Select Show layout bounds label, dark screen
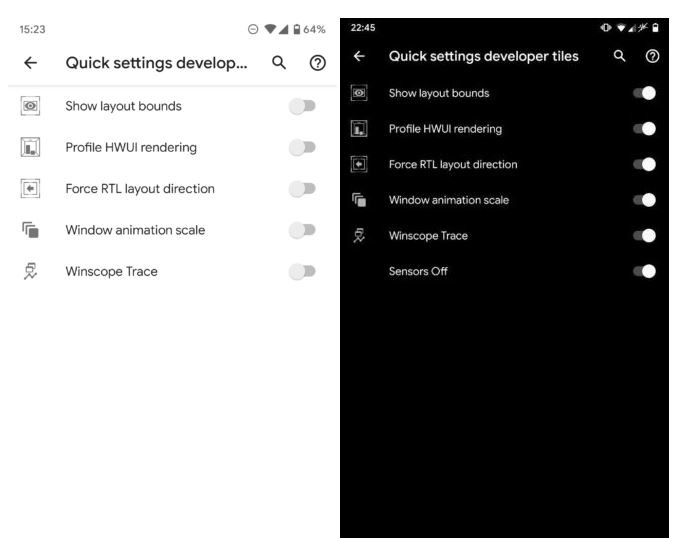This screenshot has width=685, height=538. pos(439,93)
